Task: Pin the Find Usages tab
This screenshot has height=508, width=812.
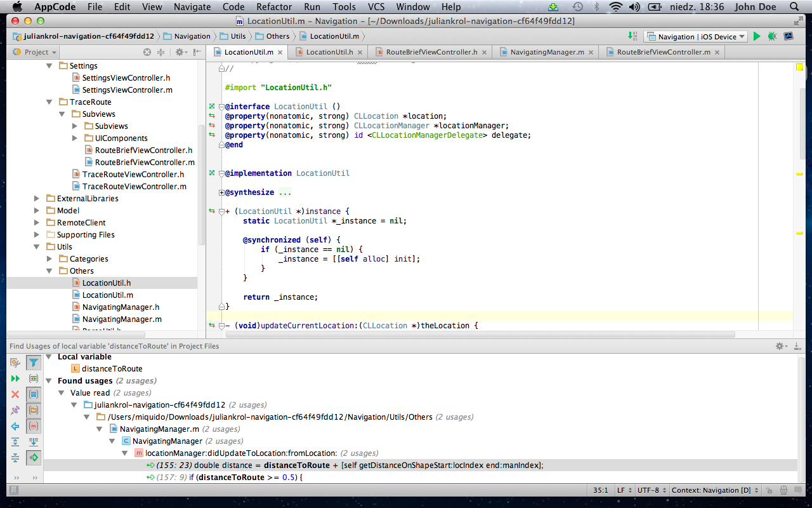Action: click(15, 410)
